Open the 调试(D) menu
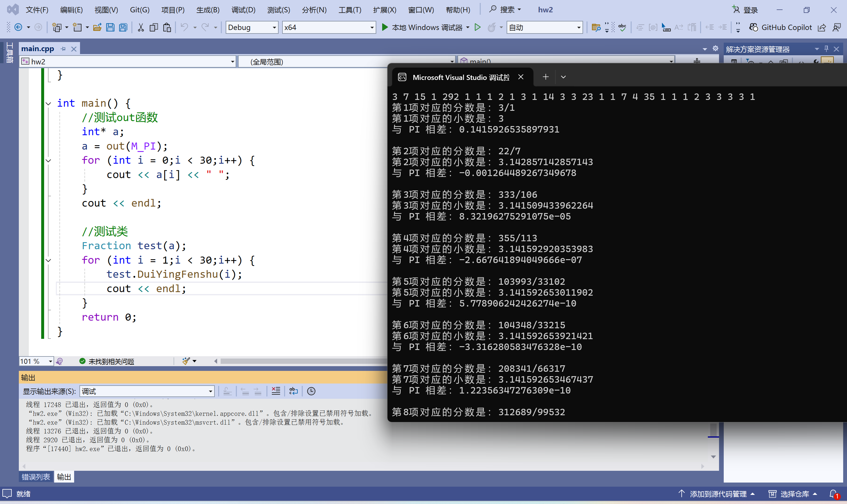847x504 pixels. pyautogui.click(x=243, y=10)
